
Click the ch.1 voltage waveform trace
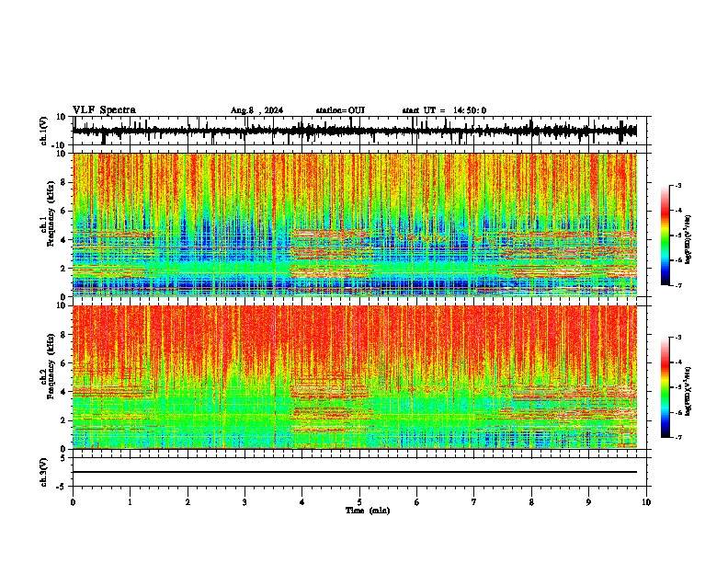tap(355, 131)
